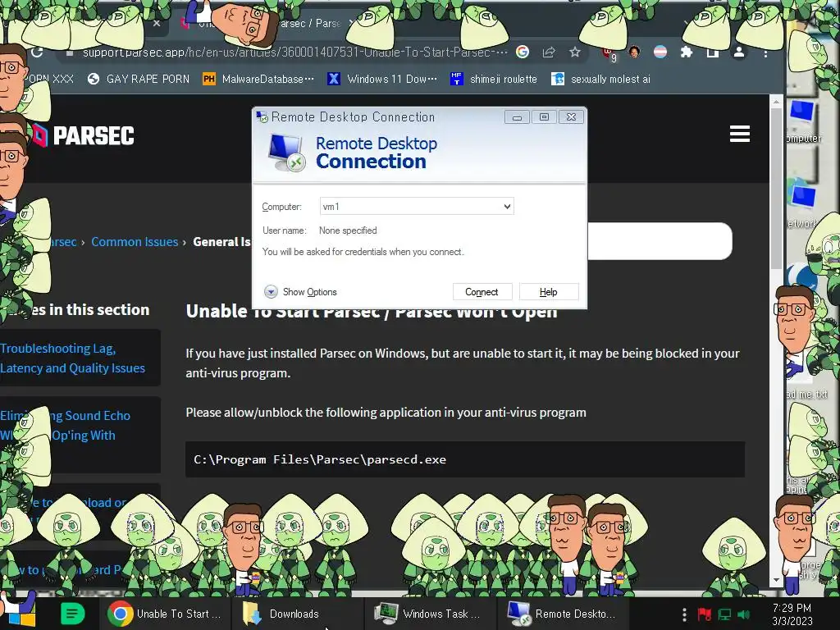Image resolution: width=840 pixels, height=630 pixels.
Task: Click the Remote Desktop Connection title icon
Action: [262, 116]
